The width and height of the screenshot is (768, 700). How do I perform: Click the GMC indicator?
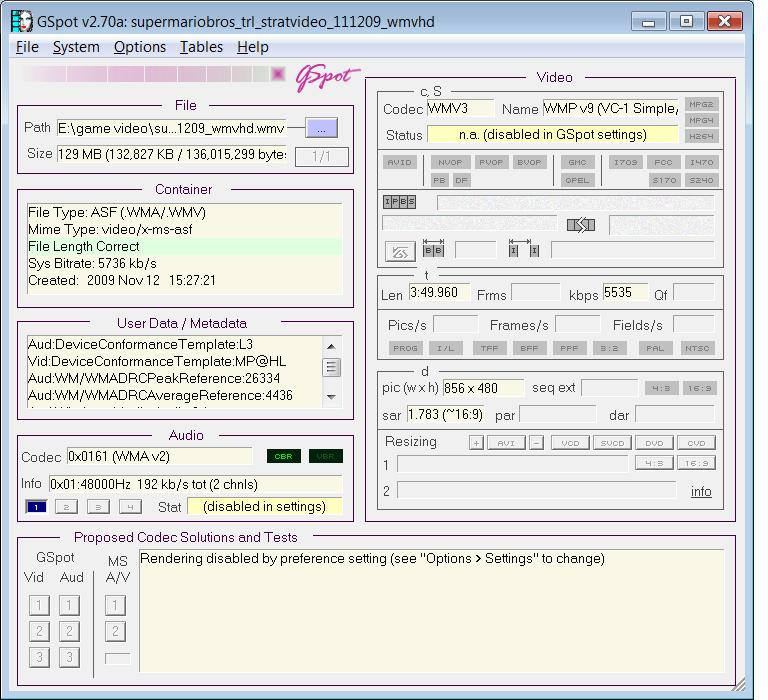pyautogui.click(x=577, y=162)
